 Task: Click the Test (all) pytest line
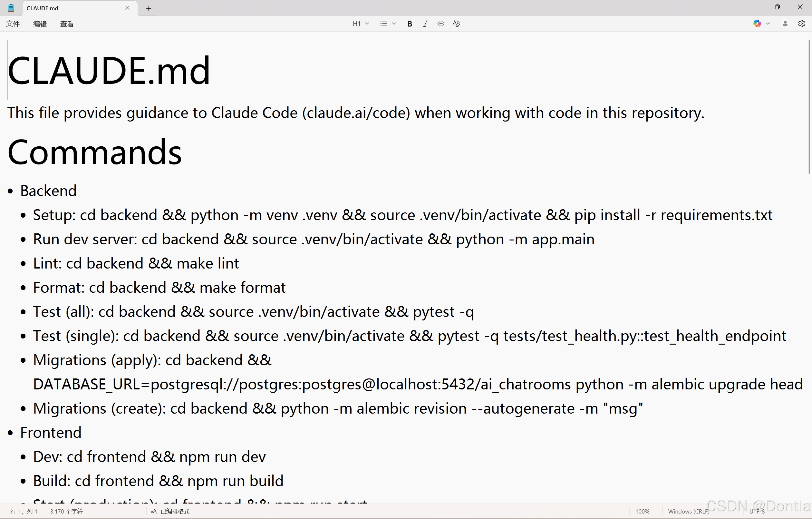[x=253, y=312]
